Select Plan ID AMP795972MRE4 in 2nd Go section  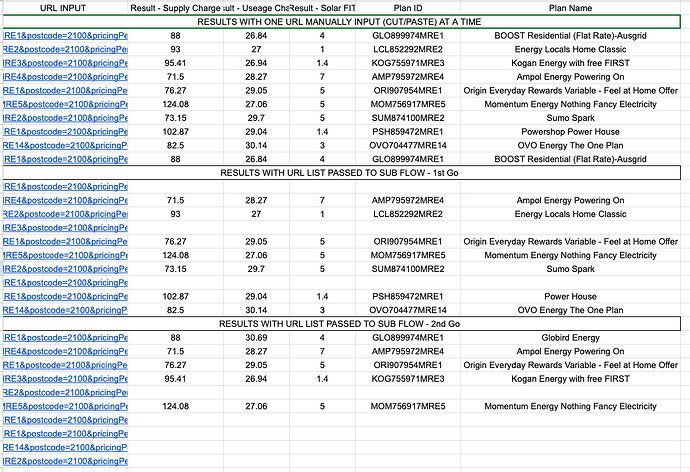coord(408,351)
